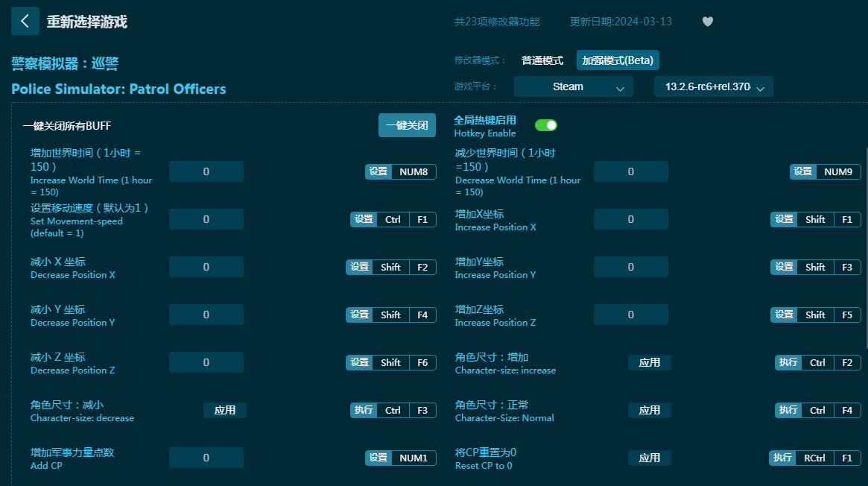The height and width of the screenshot is (486, 868).
Task: Click 设置 for Increase Position Z hotkey
Action: 784,315
